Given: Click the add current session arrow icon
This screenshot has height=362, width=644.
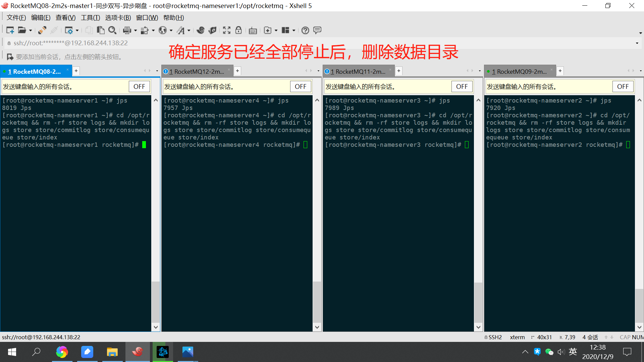Looking at the screenshot, I should (x=10, y=57).
